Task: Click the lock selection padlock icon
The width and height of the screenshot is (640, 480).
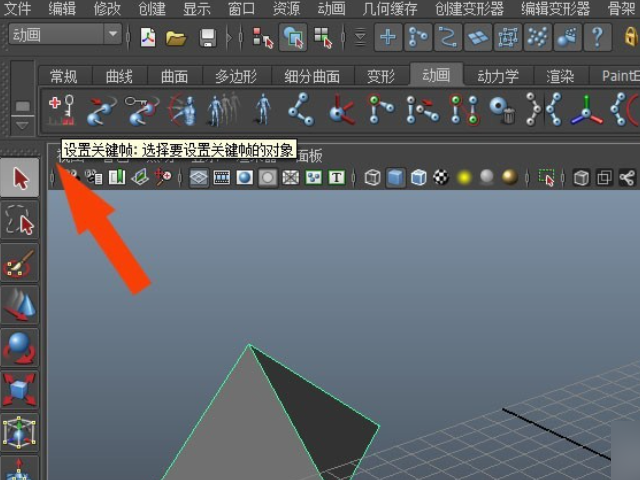Action: pyautogui.click(x=631, y=37)
